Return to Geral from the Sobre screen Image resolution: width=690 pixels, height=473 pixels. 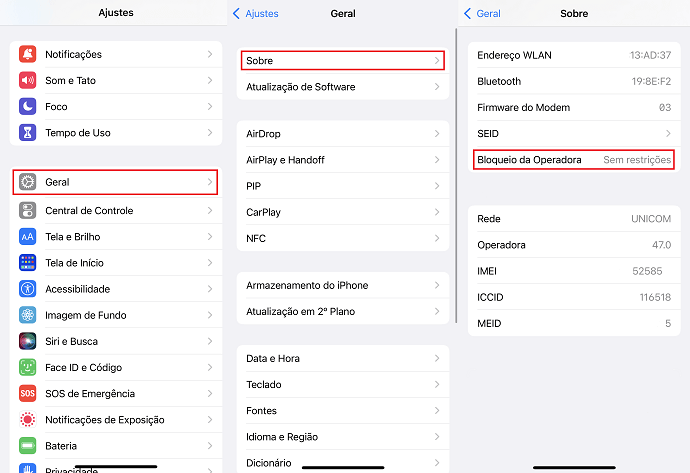point(482,14)
